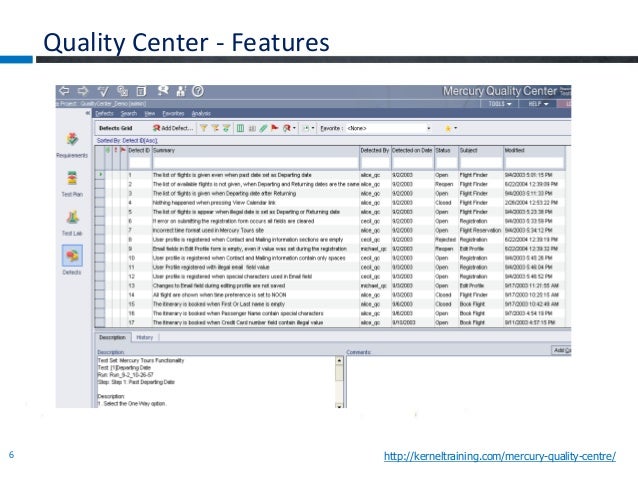Click the gray icon after columns icon

[252, 129]
